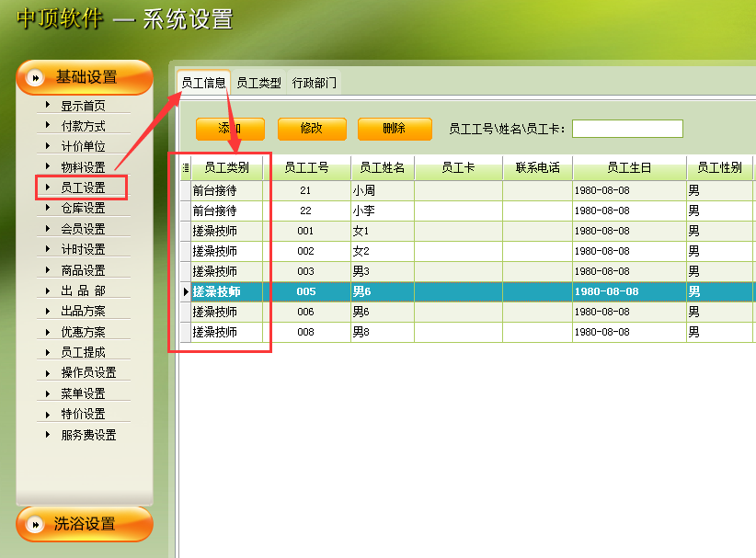Sort by 员工姓名 column header

[383, 168]
